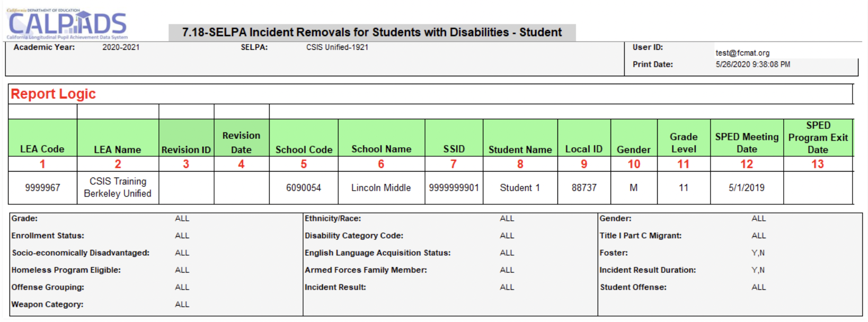Select the Academic Year value 2020-2021
The image size is (868, 322).
pos(121,47)
